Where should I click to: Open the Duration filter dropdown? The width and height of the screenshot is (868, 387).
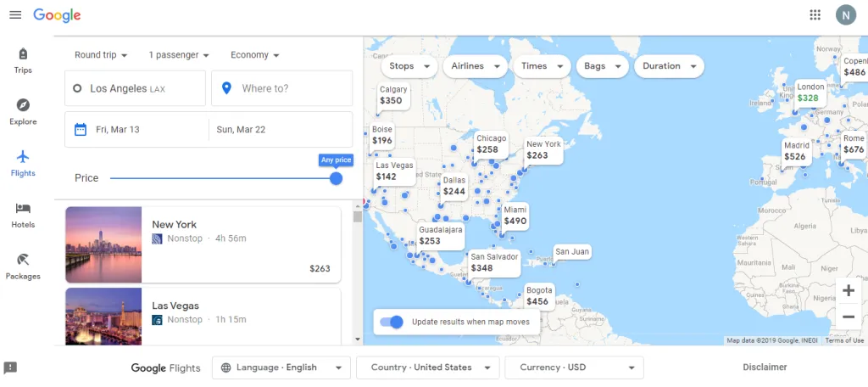coord(670,66)
